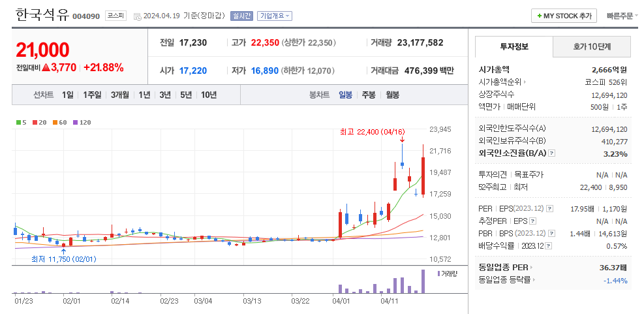Click the purple 120-day moving average legend
The height and width of the screenshot is (314, 644).
(x=82, y=123)
